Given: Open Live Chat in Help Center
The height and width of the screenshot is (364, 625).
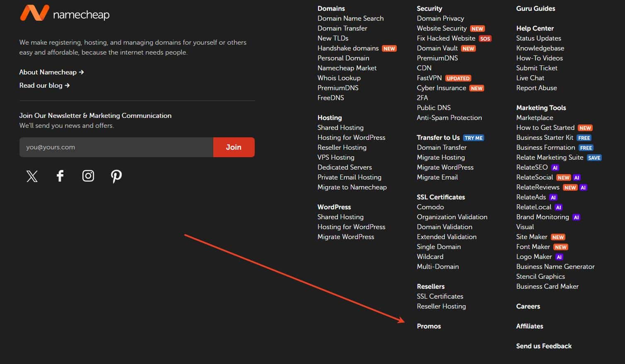Looking at the screenshot, I should pyautogui.click(x=530, y=78).
